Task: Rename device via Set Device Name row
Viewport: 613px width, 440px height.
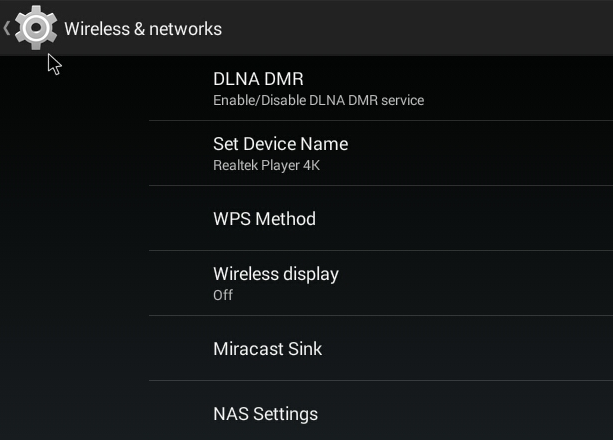Action: click(381, 153)
